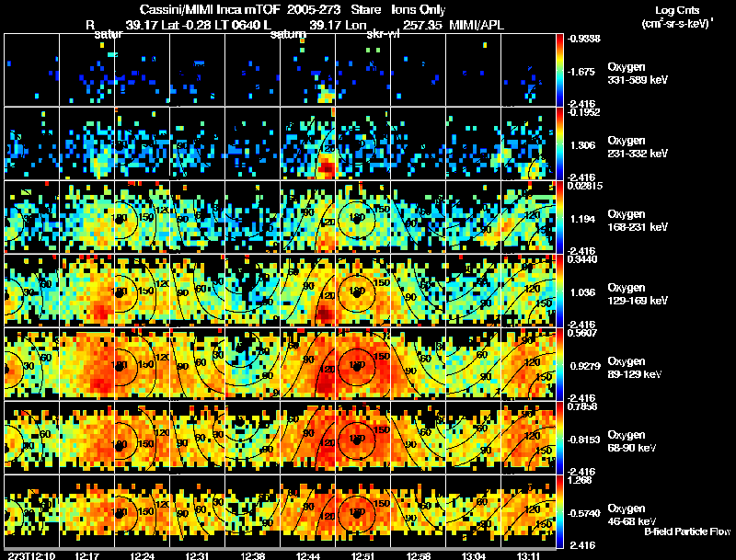Click the "Oxygen 168-231 keV" row label
The height and width of the screenshot is (560, 736).
[x=638, y=221]
